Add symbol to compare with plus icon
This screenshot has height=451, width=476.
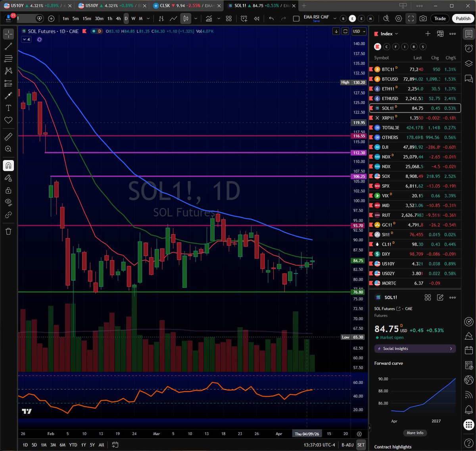pyautogui.click(x=52, y=19)
